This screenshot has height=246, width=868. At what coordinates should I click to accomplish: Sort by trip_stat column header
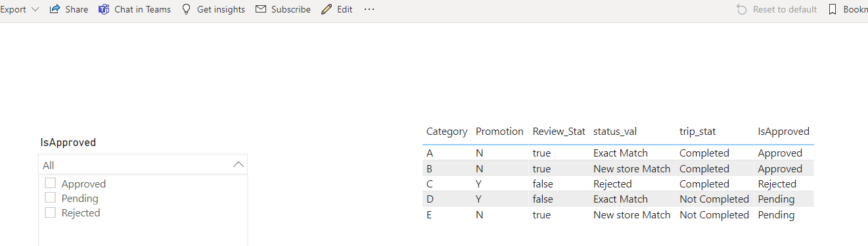697,131
